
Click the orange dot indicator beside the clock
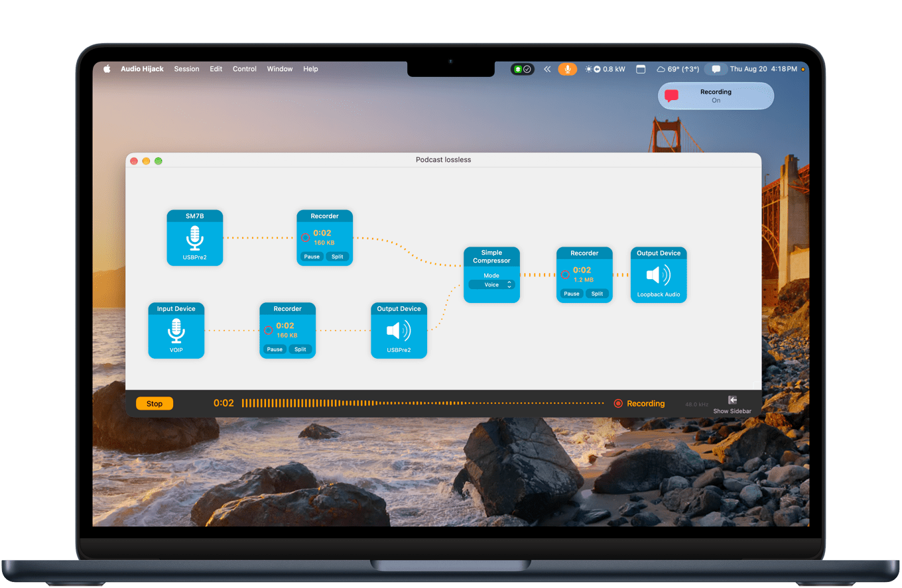803,69
